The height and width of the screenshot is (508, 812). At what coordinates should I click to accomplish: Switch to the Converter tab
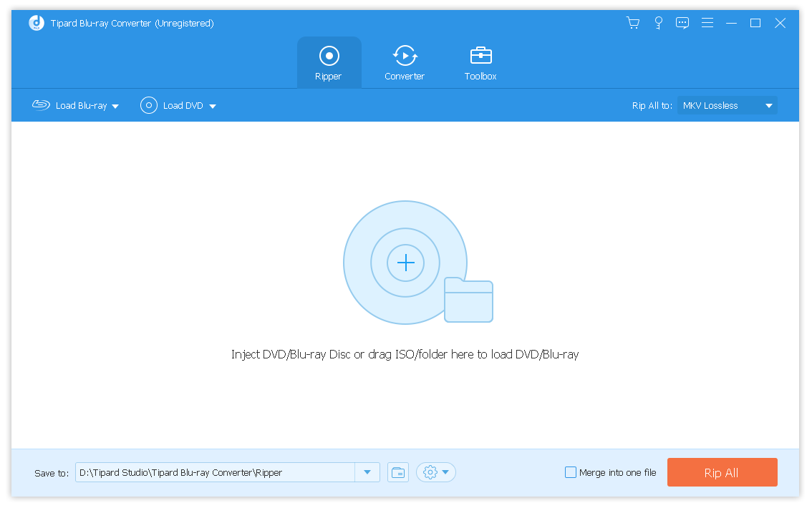tap(405, 62)
